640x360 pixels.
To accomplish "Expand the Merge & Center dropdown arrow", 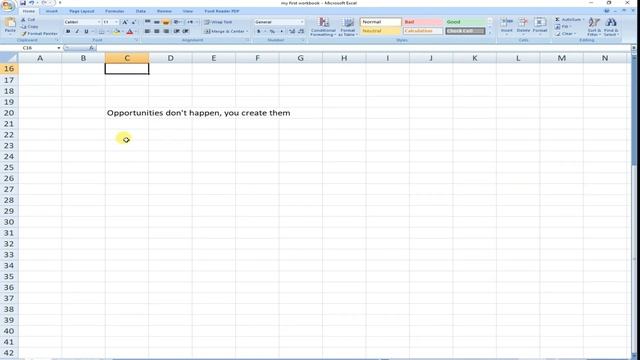I will tap(247, 31).
